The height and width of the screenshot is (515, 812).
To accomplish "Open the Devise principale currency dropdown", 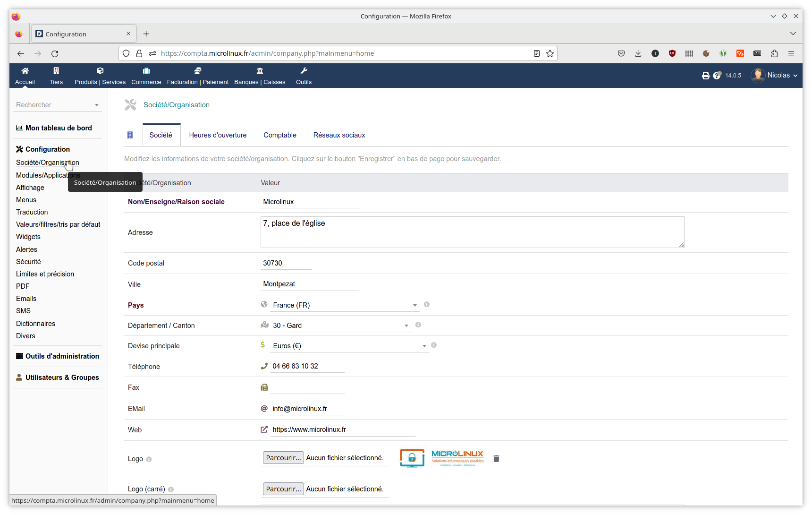I will 349,346.
